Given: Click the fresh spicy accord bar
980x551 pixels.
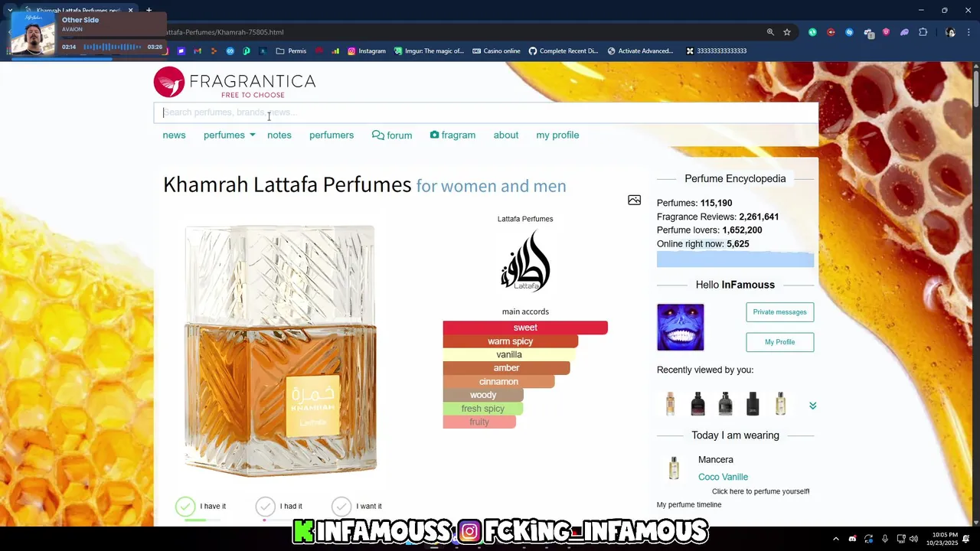Looking at the screenshot, I should [482, 409].
